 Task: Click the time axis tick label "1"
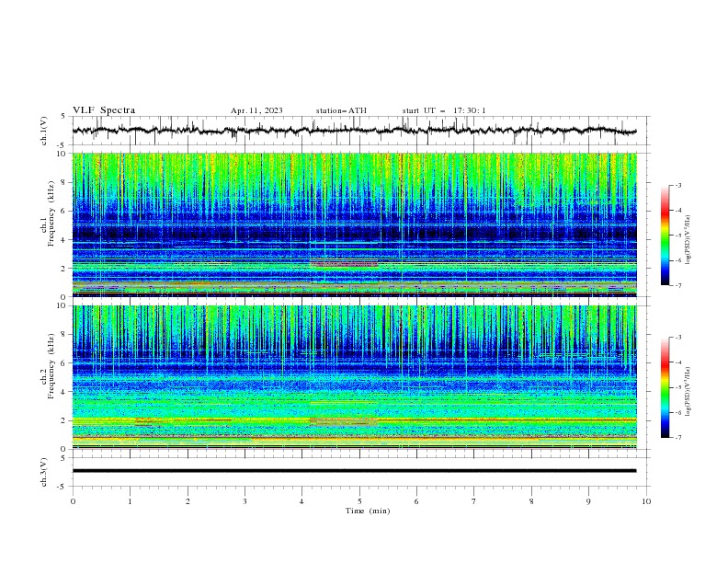coord(130,501)
